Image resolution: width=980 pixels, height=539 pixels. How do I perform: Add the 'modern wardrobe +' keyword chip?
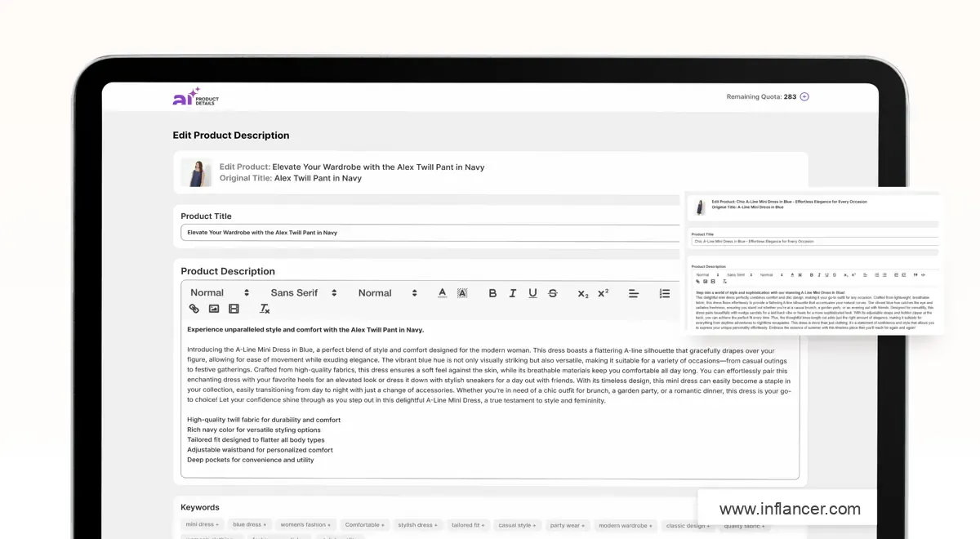(625, 525)
